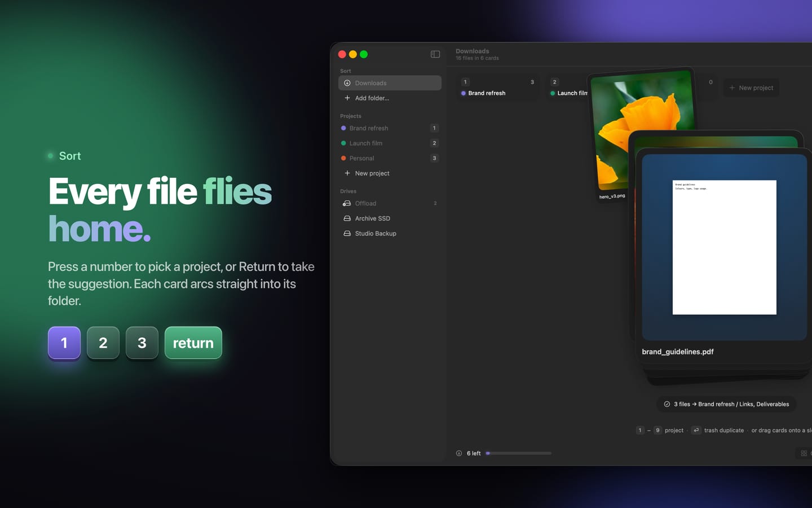Click the Brand refresh project slot in header
The image size is (812, 508).
coord(498,87)
